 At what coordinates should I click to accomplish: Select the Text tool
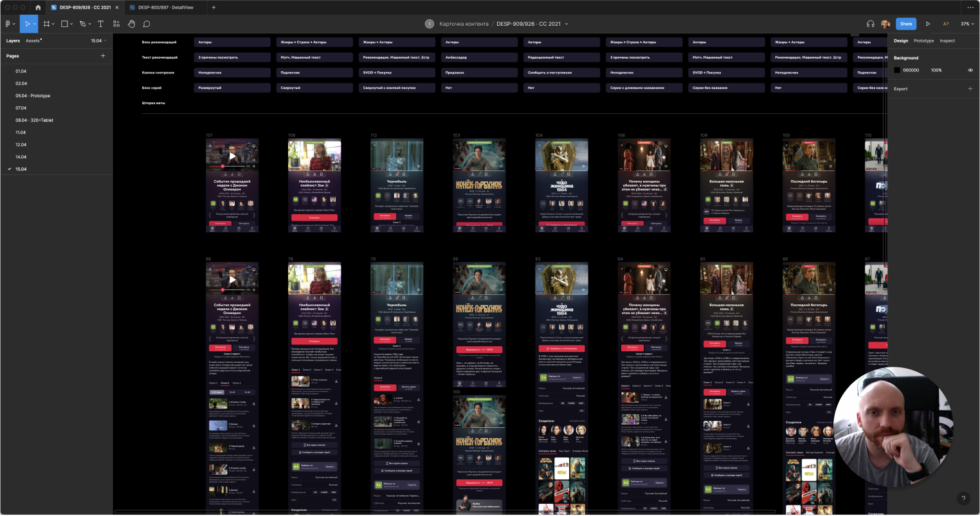click(x=100, y=24)
